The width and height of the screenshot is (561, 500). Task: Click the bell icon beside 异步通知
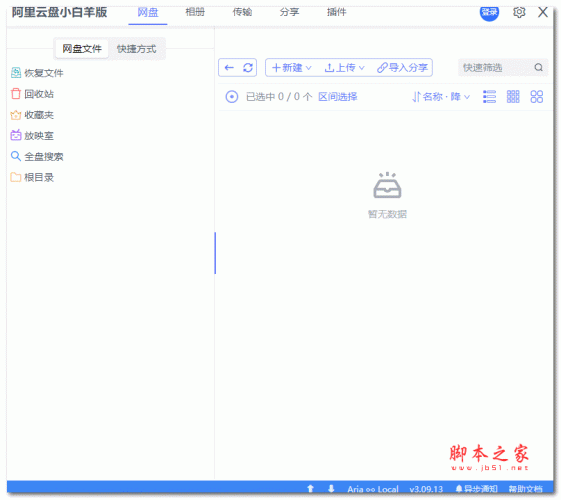pyautogui.click(x=459, y=489)
